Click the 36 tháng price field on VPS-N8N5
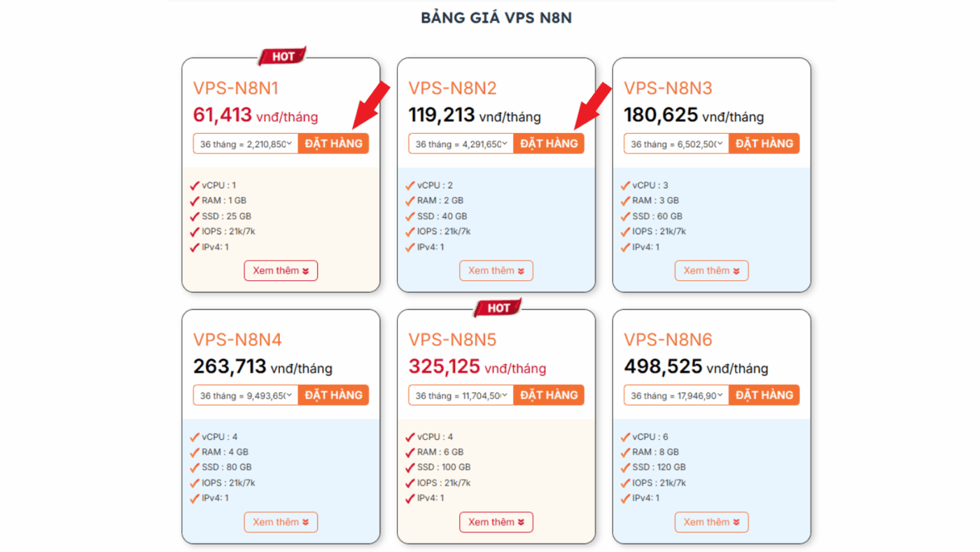This screenshot has width=980, height=552. coord(458,394)
